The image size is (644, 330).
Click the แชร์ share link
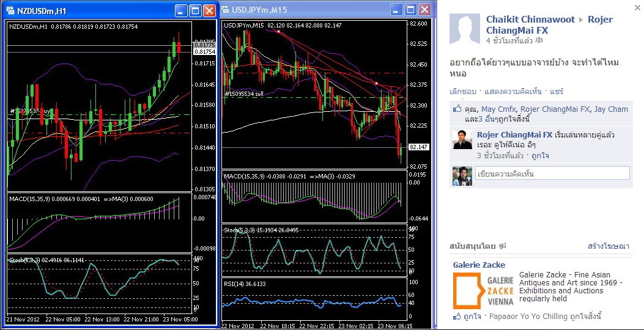[x=557, y=92]
